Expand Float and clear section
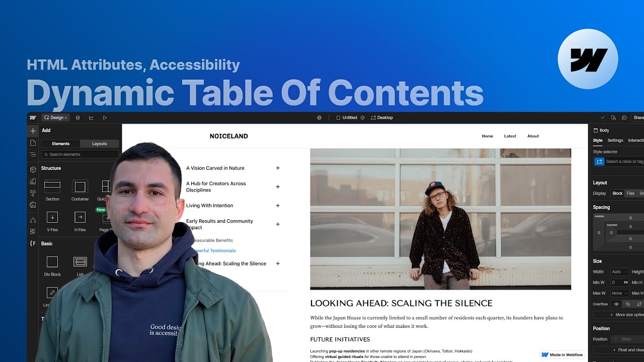The width and height of the screenshot is (644, 362). pyautogui.click(x=619, y=350)
